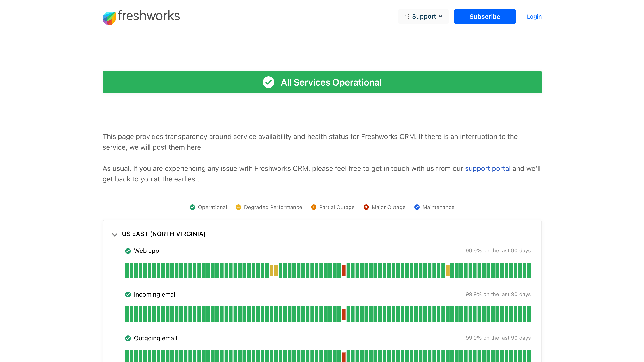
Task: Click the last green bar in Incoming email timeline
Action: pyautogui.click(x=529, y=314)
